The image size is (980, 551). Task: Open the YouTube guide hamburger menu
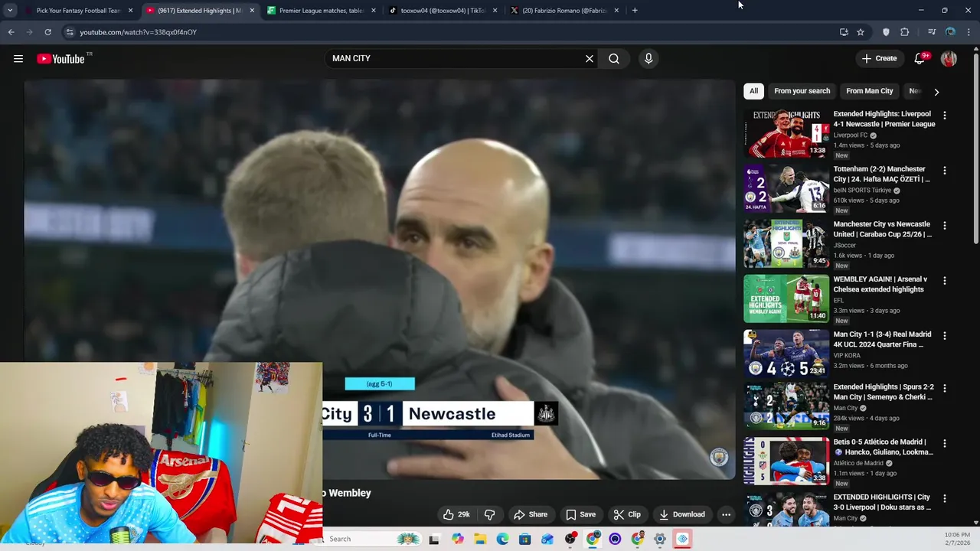point(18,59)
